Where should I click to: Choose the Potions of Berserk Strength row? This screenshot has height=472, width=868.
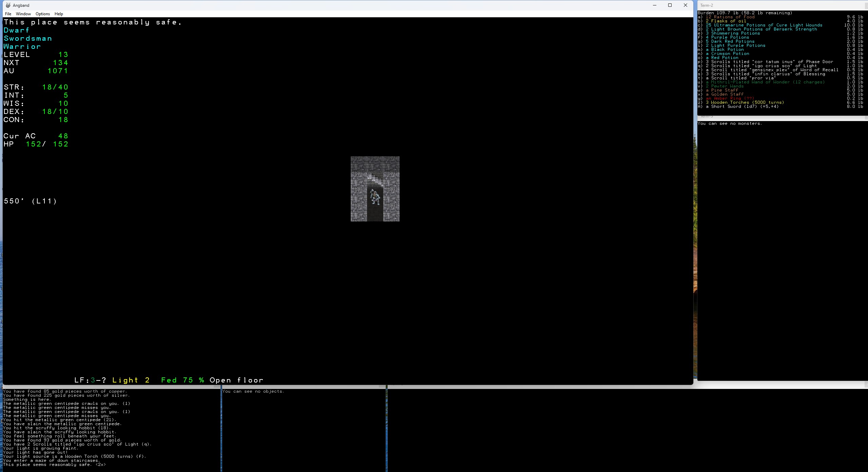click(780, 29)
